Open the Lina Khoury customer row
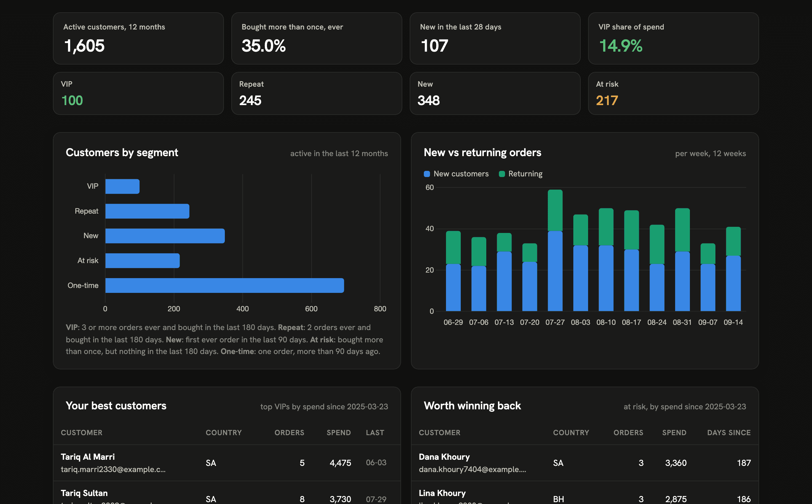The width and height of the screenshot is (812, 504). pyautogui.click(x=585, y=493)
